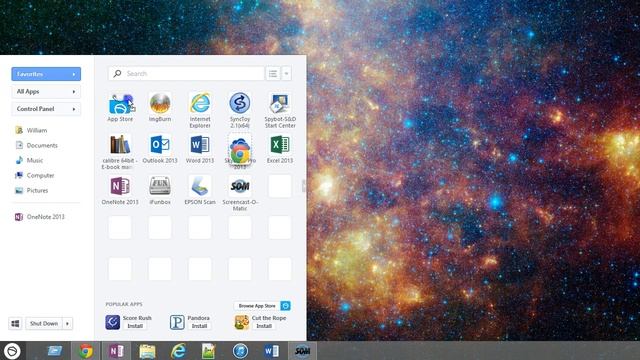Image resolution: width=640 pixels, height=360 pixels.
Task: Open Internet Explorer from the taskbar
Action: (178, 351)
